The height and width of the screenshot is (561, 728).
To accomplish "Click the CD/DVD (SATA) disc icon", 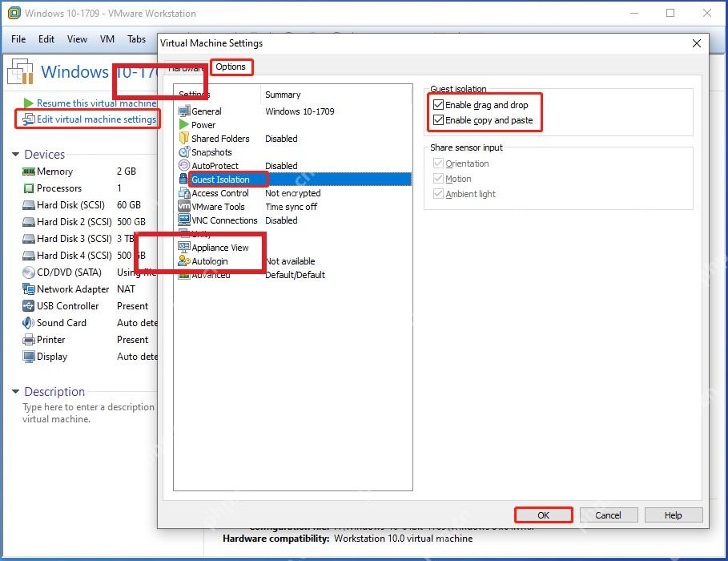I will coord(29,272).
